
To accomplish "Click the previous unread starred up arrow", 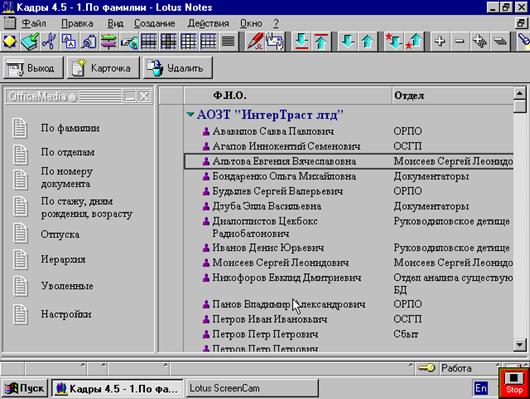I will coord(414,42).
